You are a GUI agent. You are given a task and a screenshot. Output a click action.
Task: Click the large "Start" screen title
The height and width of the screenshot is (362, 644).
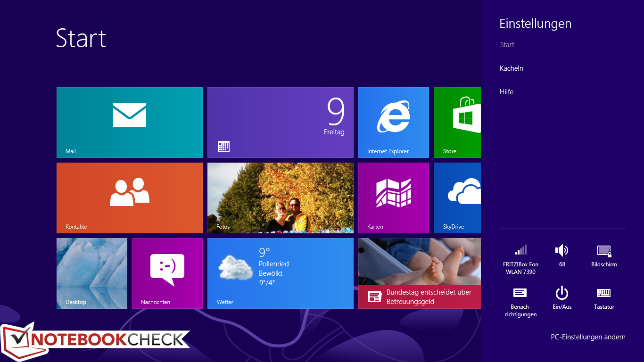(81, 38)
